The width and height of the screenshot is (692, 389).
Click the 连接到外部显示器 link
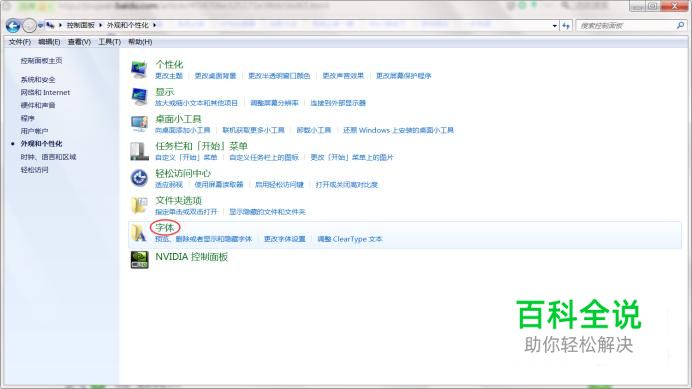338,103
